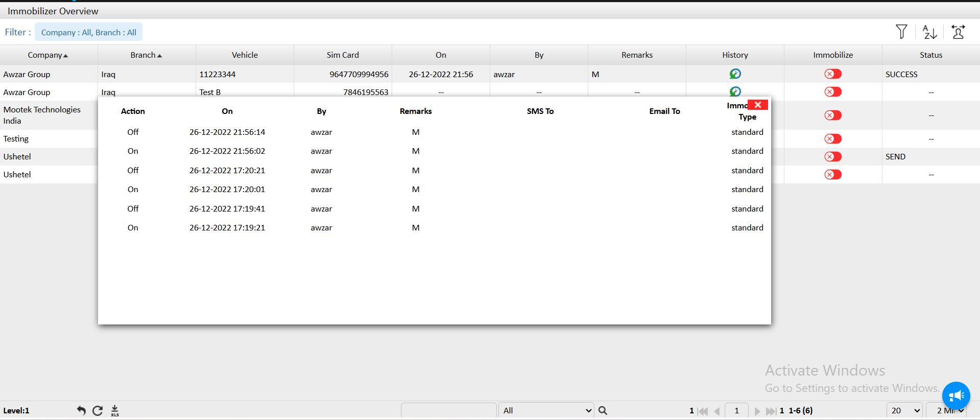Open the '2 Min' refresh interval dropdown
Image resolution: width=980 pixels, height=420 pixels.
pos(950,410)
